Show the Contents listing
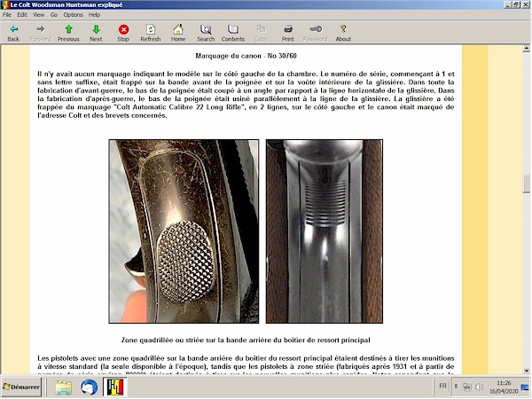This screenshot has width=532, height=399. point(232,33)
